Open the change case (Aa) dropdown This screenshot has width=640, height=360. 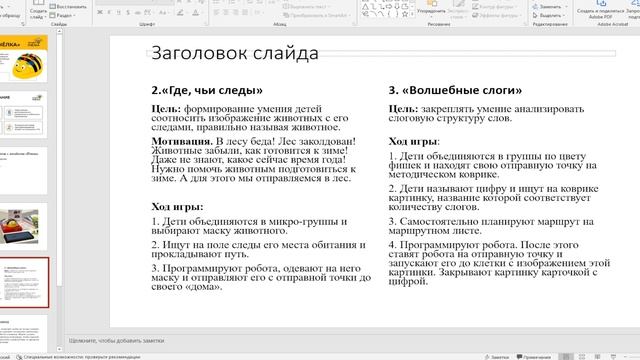[163, 13]
